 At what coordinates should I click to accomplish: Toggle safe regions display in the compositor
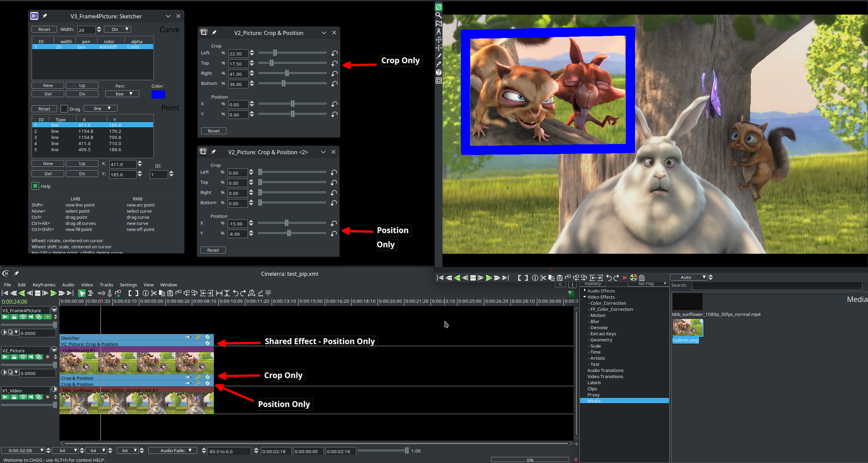coord(438,81)
